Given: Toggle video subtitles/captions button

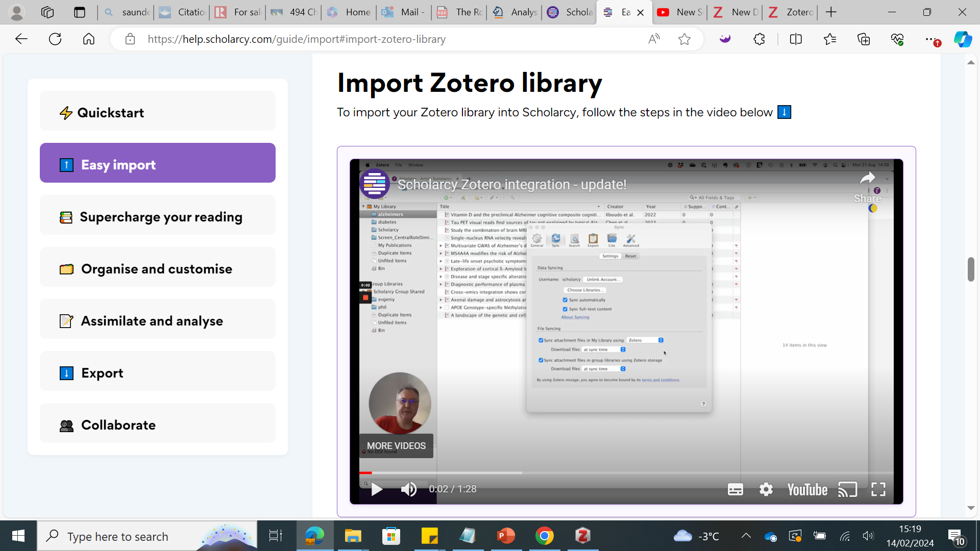Looking at the screenshot, I should click(735, 489).
